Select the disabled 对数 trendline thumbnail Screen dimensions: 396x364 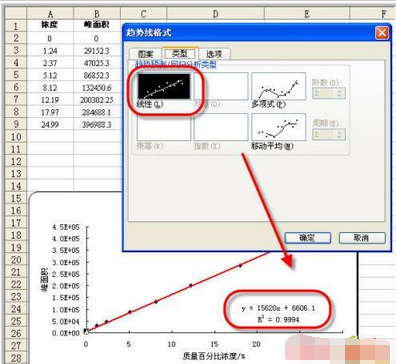[x=221, y=86]
